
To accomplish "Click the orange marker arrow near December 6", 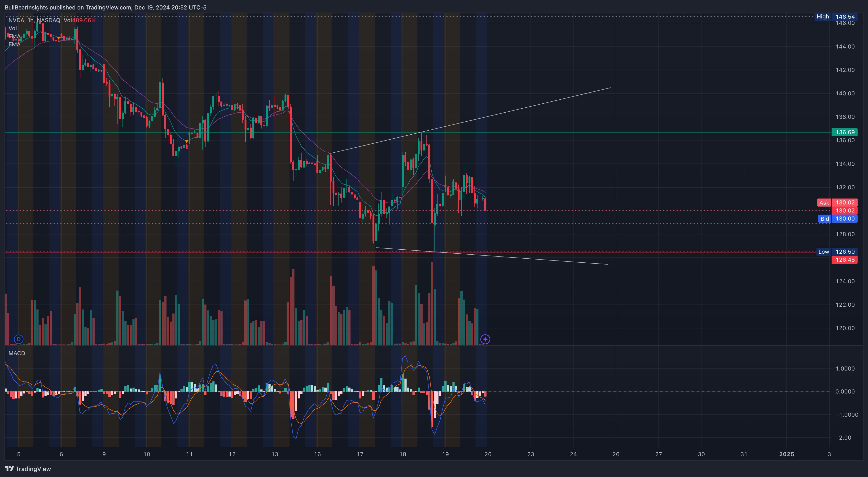I will pyautogui.click(x=59, y=38).
